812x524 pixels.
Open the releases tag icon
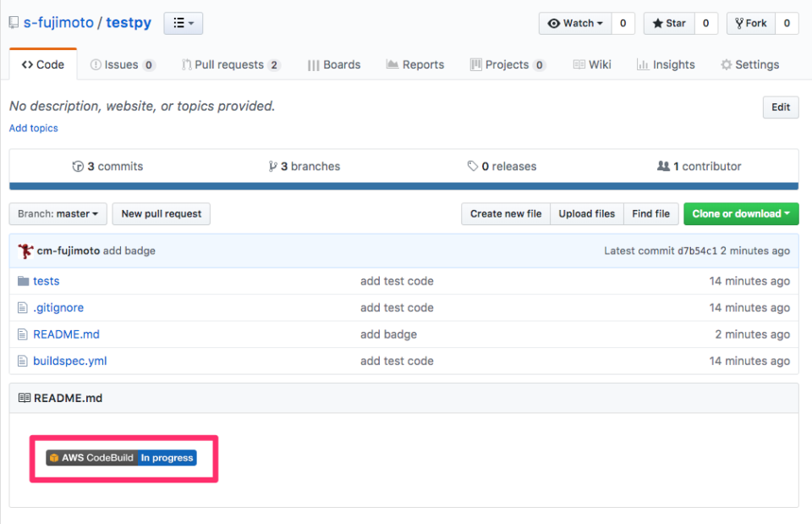[x=473, y=166]
